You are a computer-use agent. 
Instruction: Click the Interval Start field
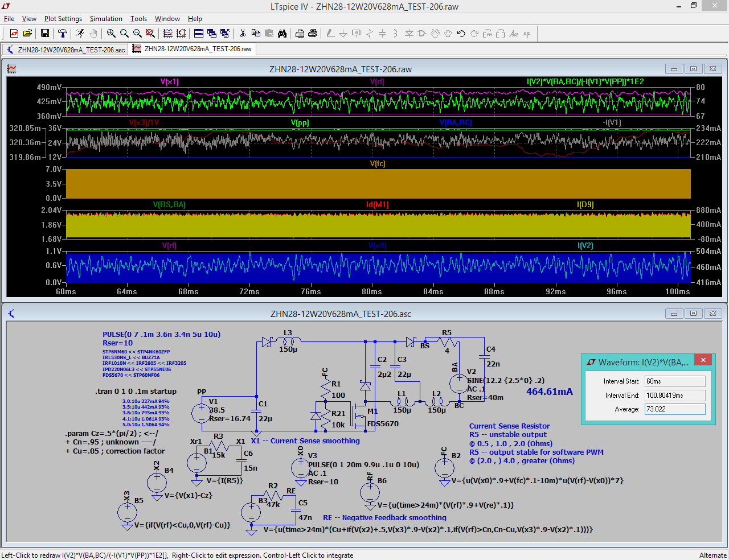pos(675,381)
